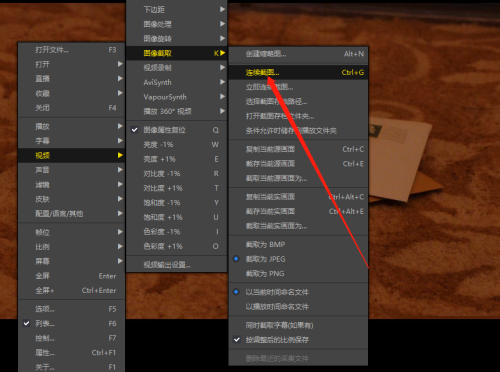The height and width of the screenshot is (372, 500).
Task: Select the highlighted 视频 menu entry
Action: (x=71, y=155)
